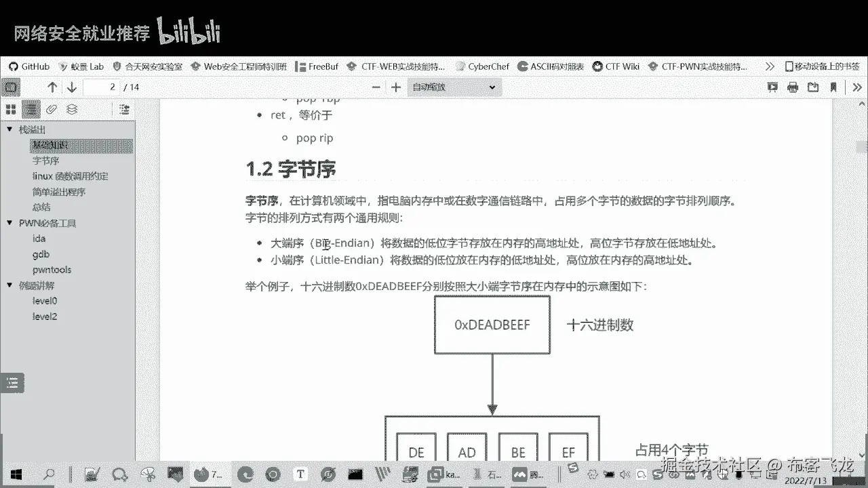The width and height of the screenshot is (868, 488).
Task: Toggle the PDF viewer sidebar button
Action: [11, 87]
